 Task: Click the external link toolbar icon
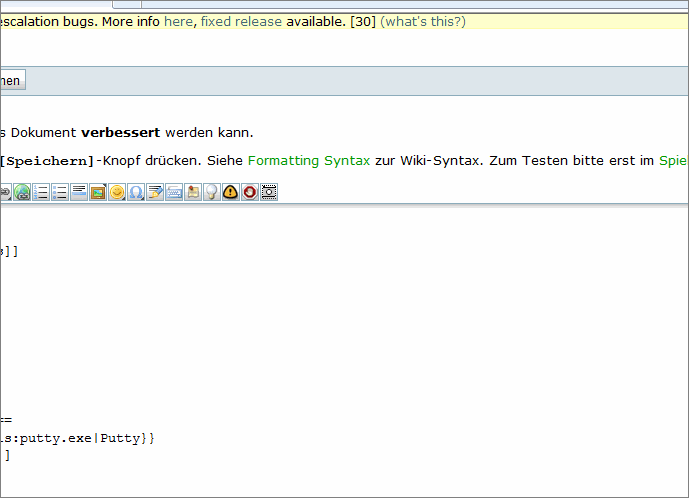click(x=23, y=192)
